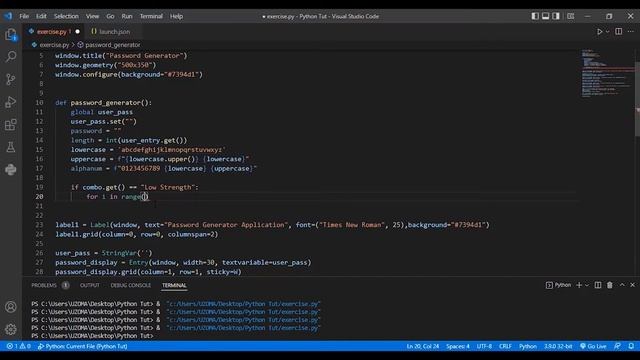Maximize panel size with up chevron
Viewport: 640px width, 360px height.
coord(622,285)
